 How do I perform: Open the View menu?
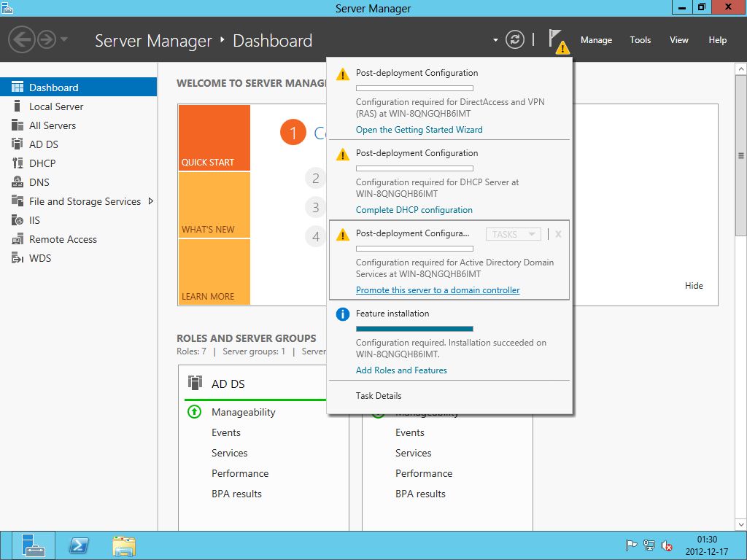pos(679,40)
